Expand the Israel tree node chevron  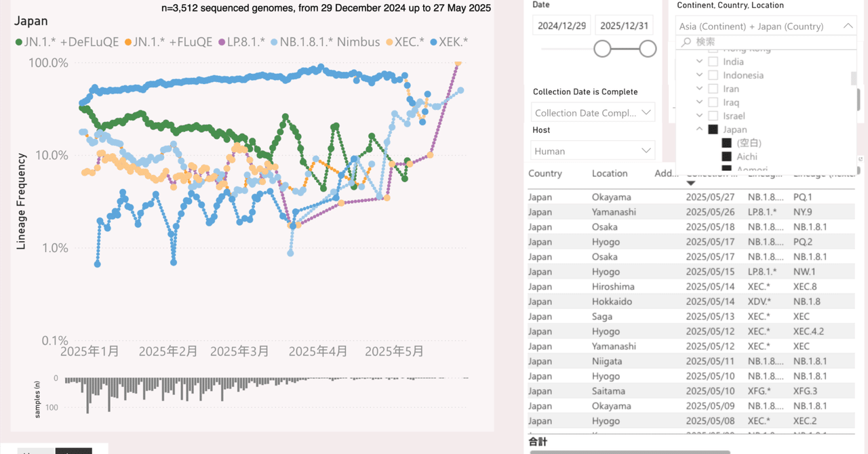699,116
